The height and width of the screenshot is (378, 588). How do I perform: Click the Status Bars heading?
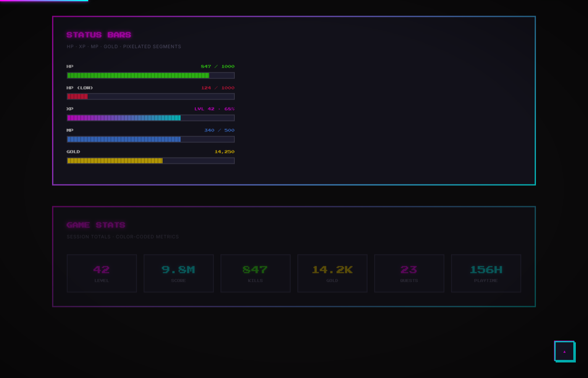click(99, 35)
